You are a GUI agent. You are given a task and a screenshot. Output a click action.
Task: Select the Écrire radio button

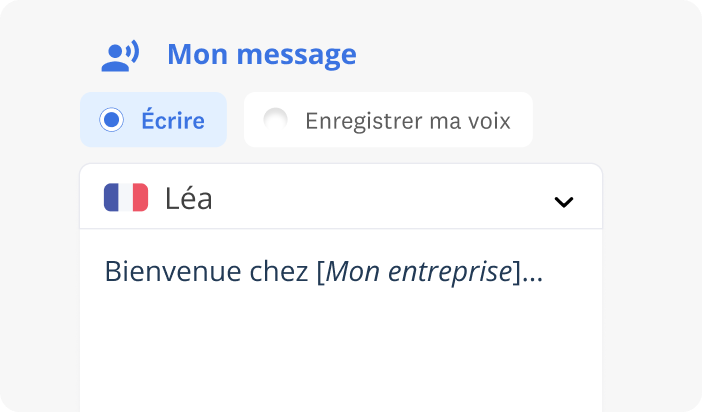click(113, 121)
